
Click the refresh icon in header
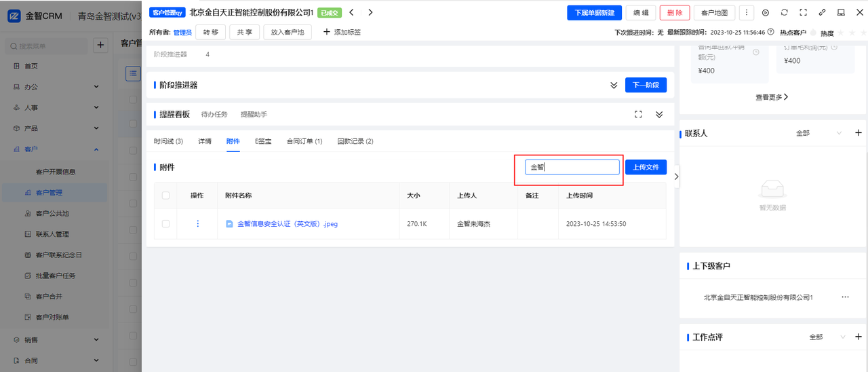(x=785, y=13)
